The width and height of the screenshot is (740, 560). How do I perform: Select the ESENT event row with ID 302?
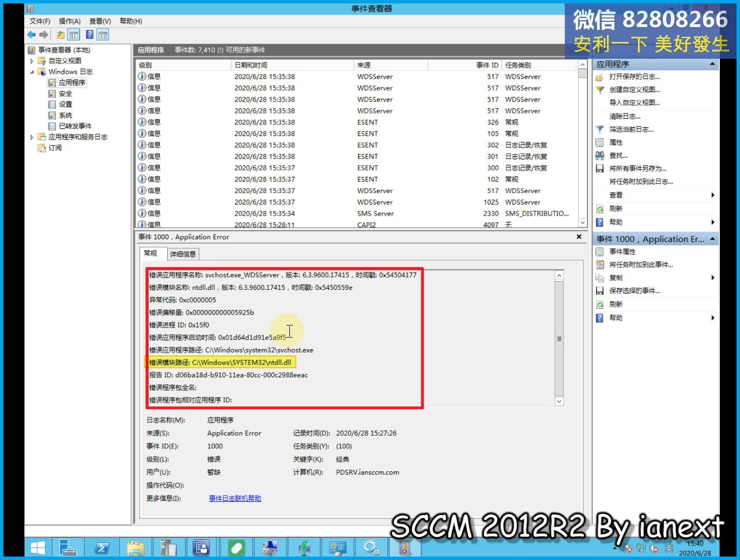(357, 145)
